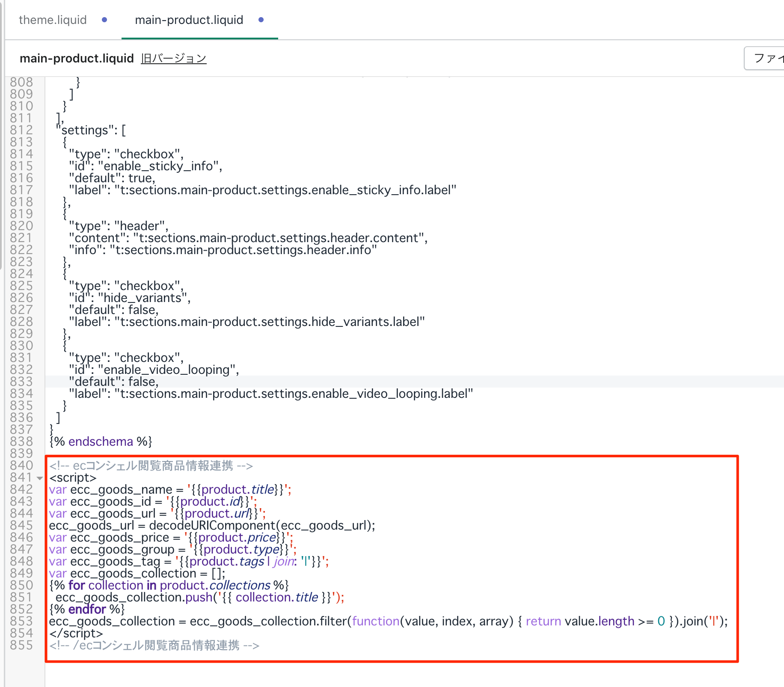Click unsaved-changes dot on main-product.liquid tab

(x=261, y=20)
